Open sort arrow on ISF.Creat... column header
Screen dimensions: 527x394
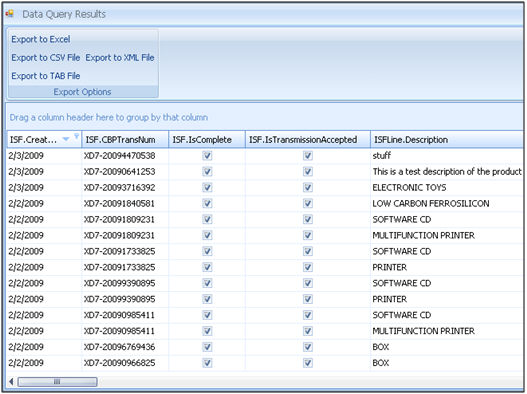point(66,139)
